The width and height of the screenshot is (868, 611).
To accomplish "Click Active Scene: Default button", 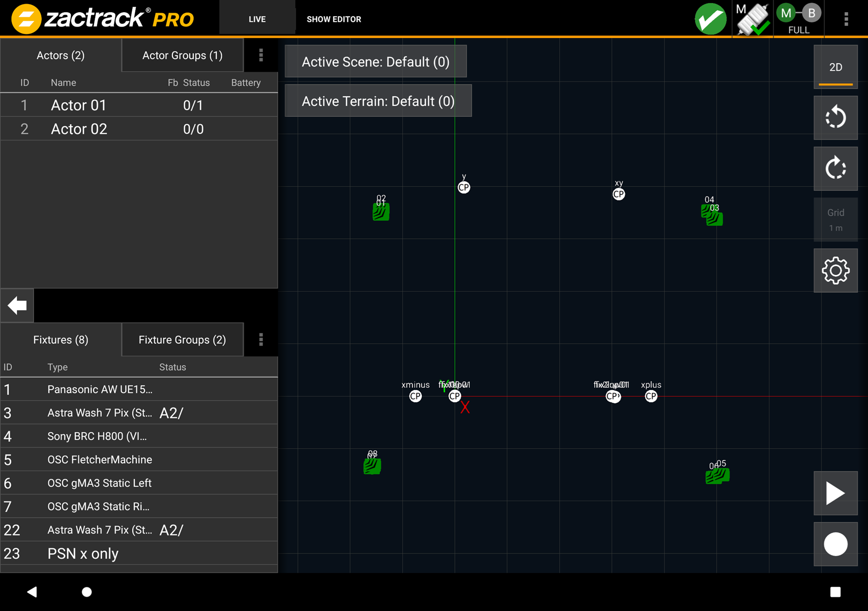I will tap(375, 62).
